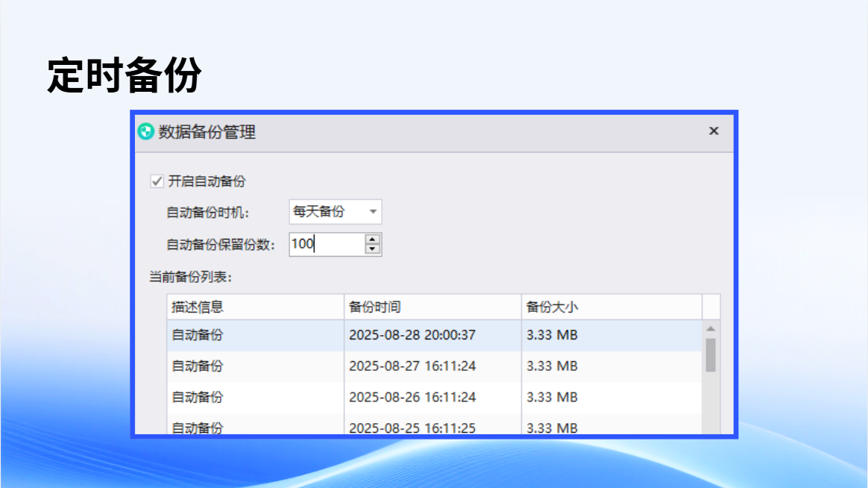Click the 自动备份 label in second row
The image size is (868, 488).
tap(197, 366)
